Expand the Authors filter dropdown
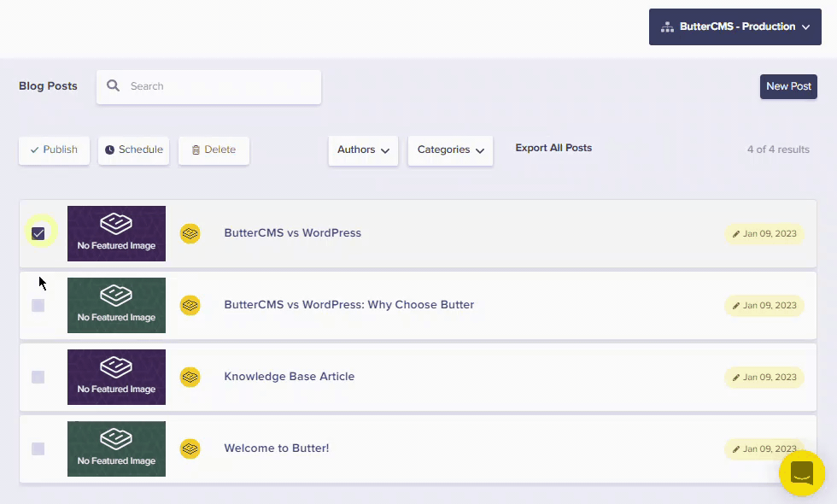Screen dimensions: 837x504 363,150
